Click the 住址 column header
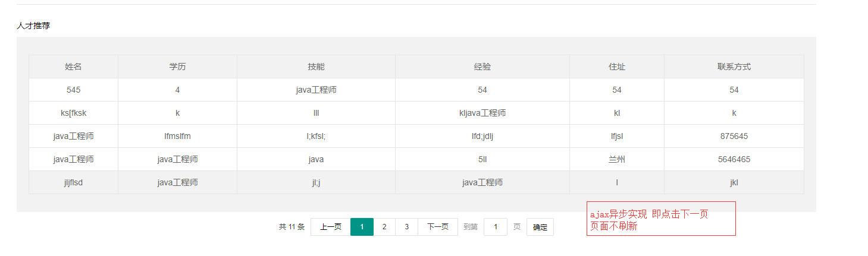 pyautogui.click(x=616, y=67)
